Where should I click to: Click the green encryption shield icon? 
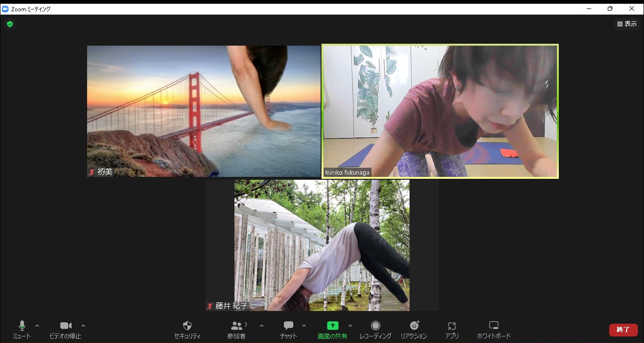(10, 24)
